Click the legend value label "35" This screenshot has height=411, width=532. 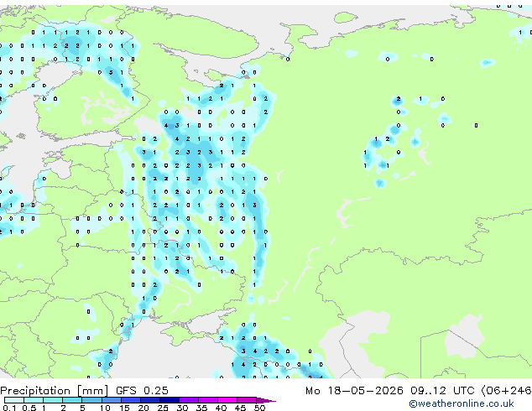pos(201,408)
